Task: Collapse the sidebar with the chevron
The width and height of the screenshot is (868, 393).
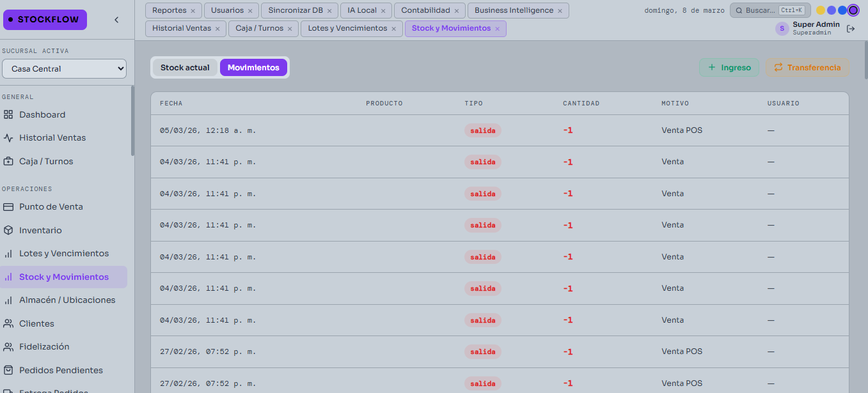Action: [116, 20]
